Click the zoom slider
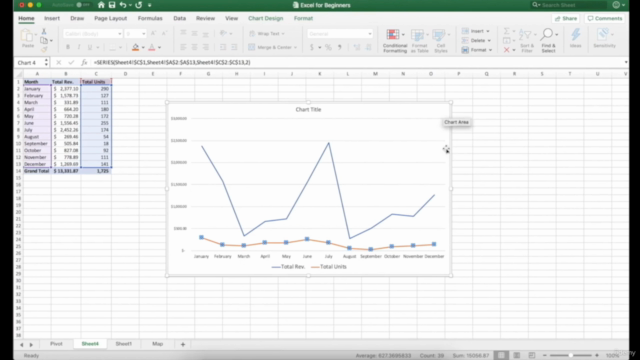640x360 pixels. pyautogui.click(x=571, y=356)
